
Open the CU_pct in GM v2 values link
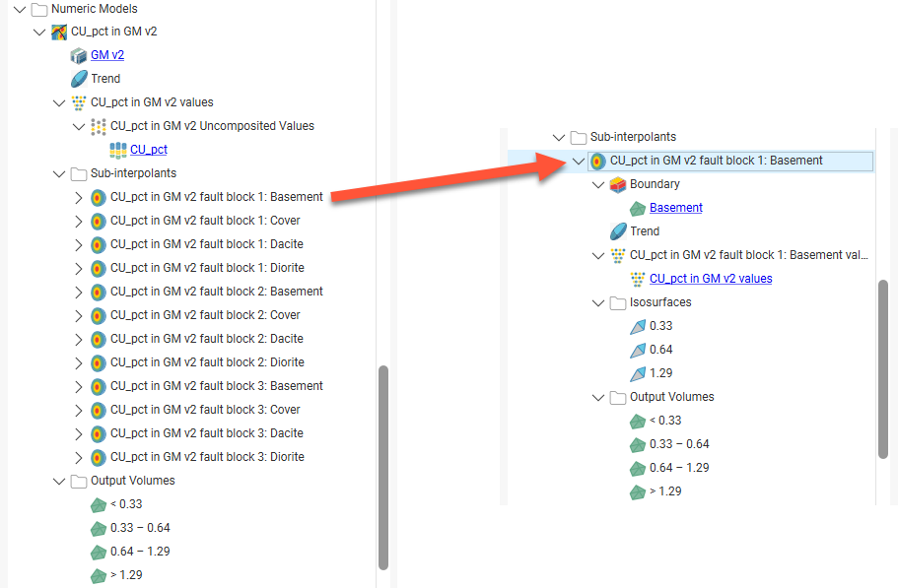click(x=710, y=279)
